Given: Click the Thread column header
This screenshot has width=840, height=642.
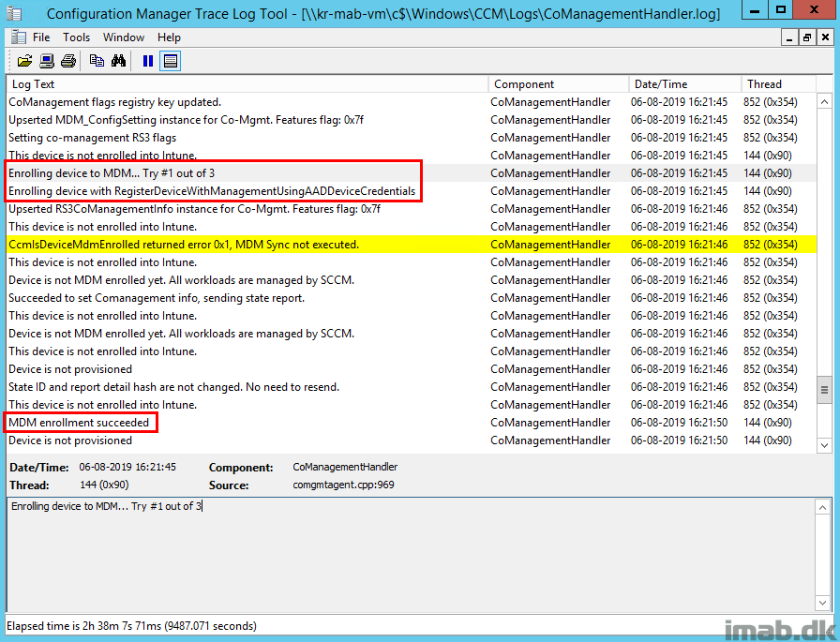Looking at the screenshot, I should [x=778, y=84].
